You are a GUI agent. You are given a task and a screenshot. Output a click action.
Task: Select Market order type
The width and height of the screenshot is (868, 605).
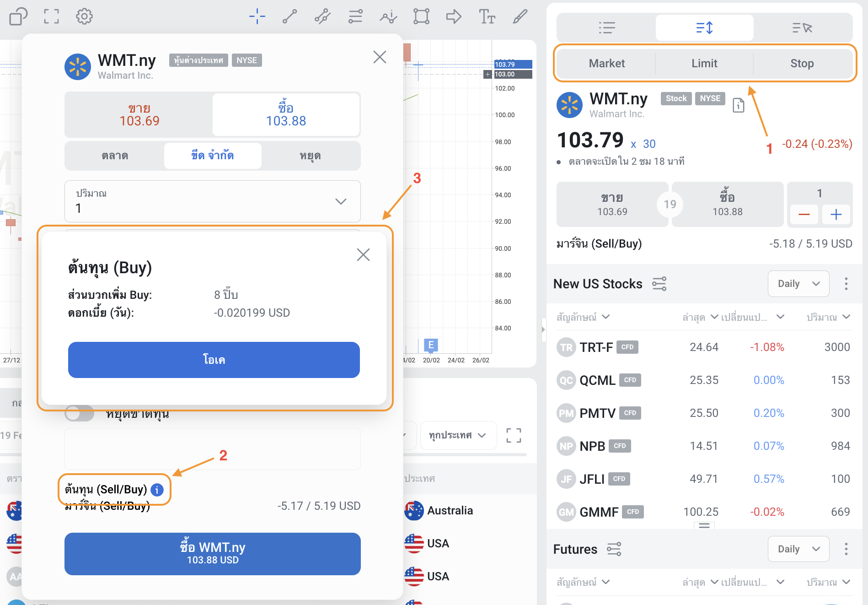[606, 64]
